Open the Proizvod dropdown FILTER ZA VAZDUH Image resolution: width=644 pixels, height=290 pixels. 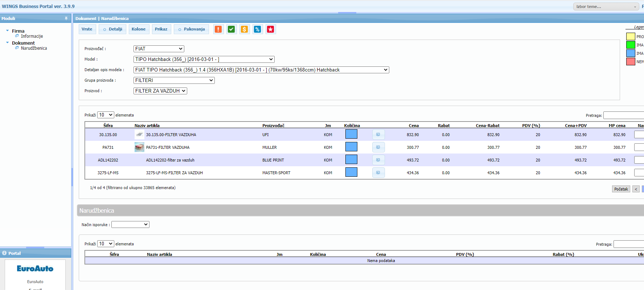click(x=160, y=91)
